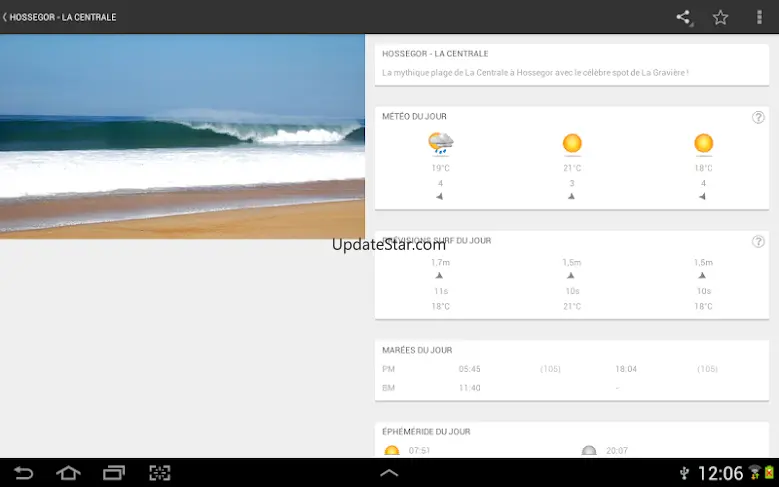Tap the battery status icon
The width and height of the screenshot is (779, 487).
769,473
